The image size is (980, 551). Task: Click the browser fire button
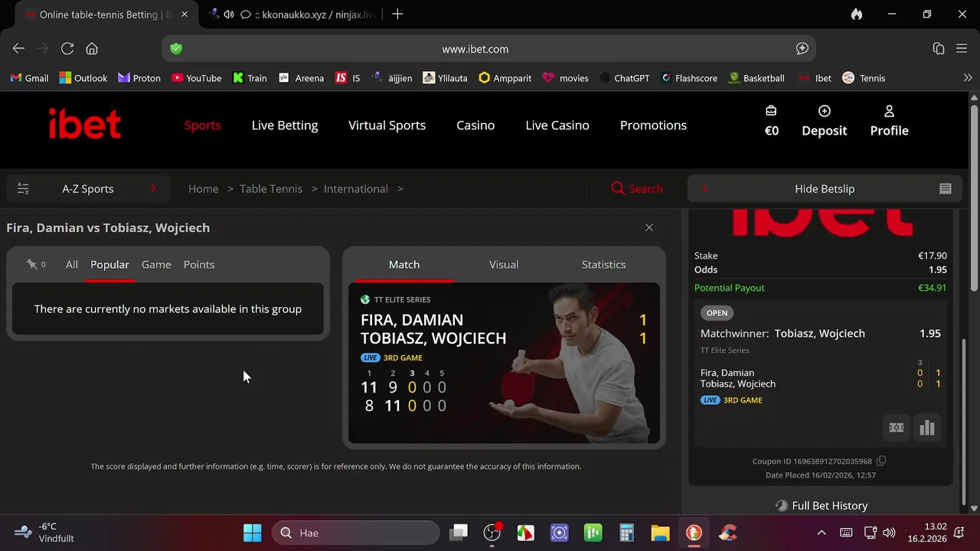click(x=857, y=14)
